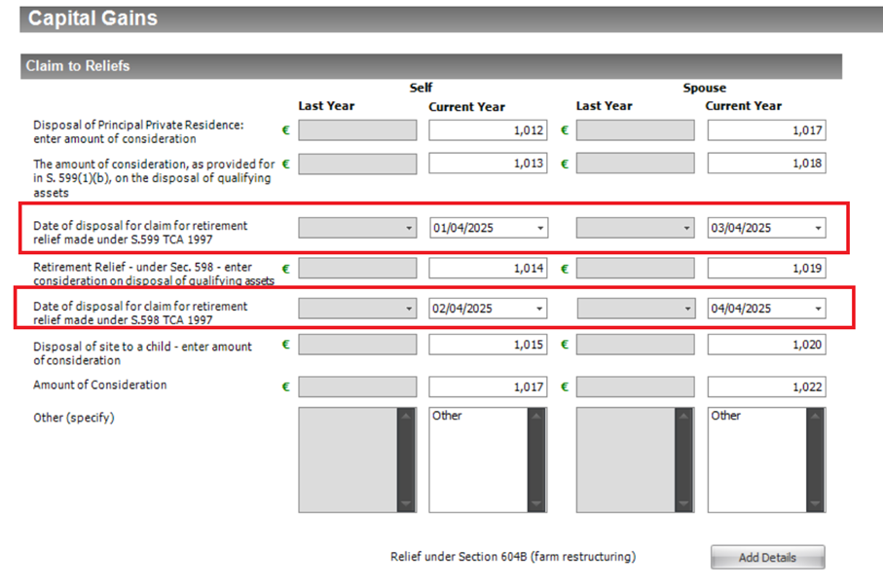Viewport: 883px width, 588px height.
Task: Open Spouse Last Year S.598 date dropdown
Action: pos(687,309)
